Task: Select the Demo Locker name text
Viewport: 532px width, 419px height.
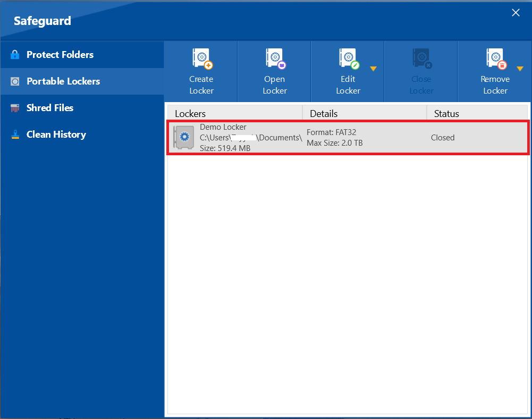Action: (223, 127)
